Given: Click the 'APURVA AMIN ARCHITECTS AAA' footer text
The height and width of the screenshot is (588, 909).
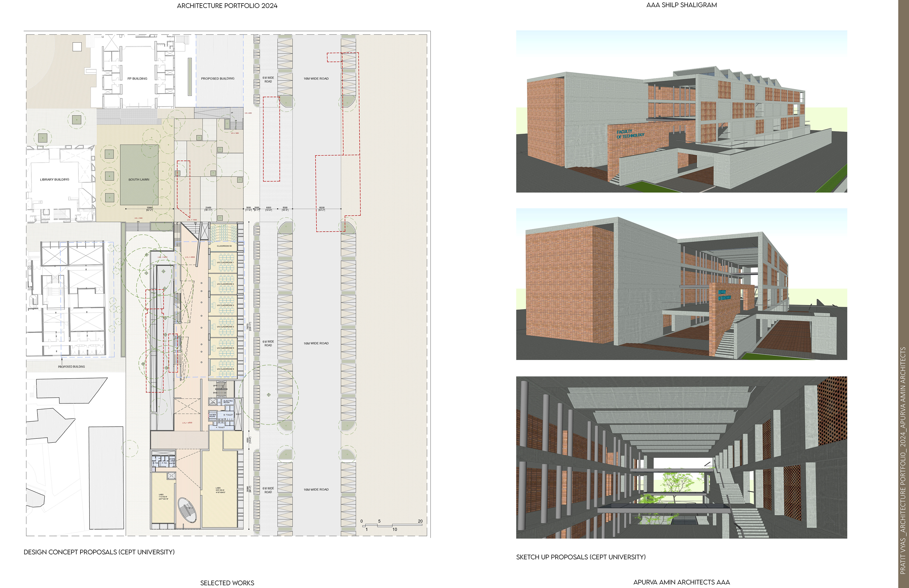Looking at the screenshot, I should point(681,582).
